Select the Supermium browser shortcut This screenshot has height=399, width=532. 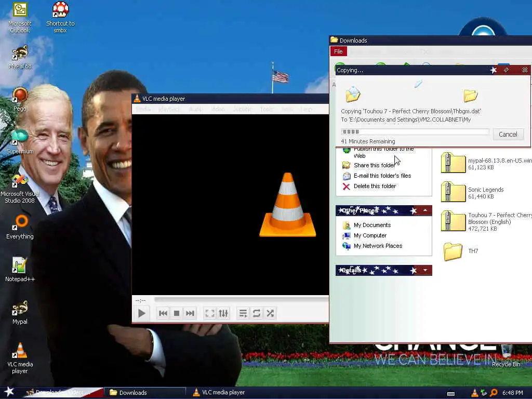(x=20, y=142)
